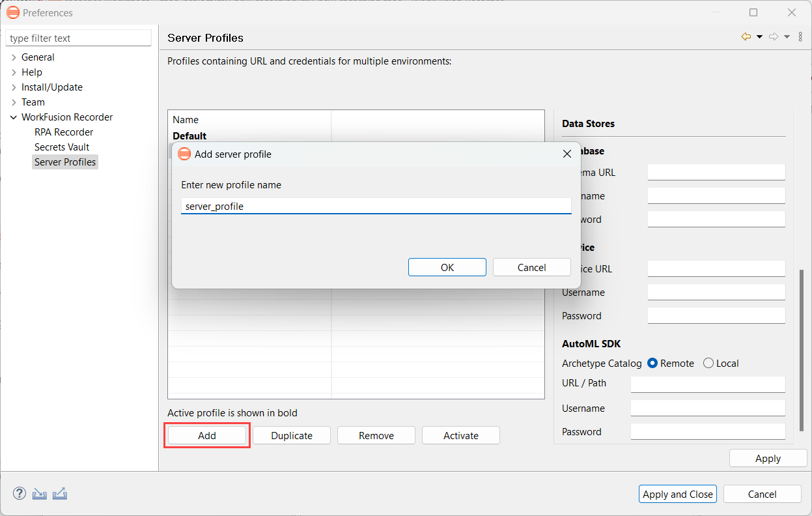This screenshot has height=516, width=812.
Task: Expand the Install/Update tree node
Action: [14, 87]
